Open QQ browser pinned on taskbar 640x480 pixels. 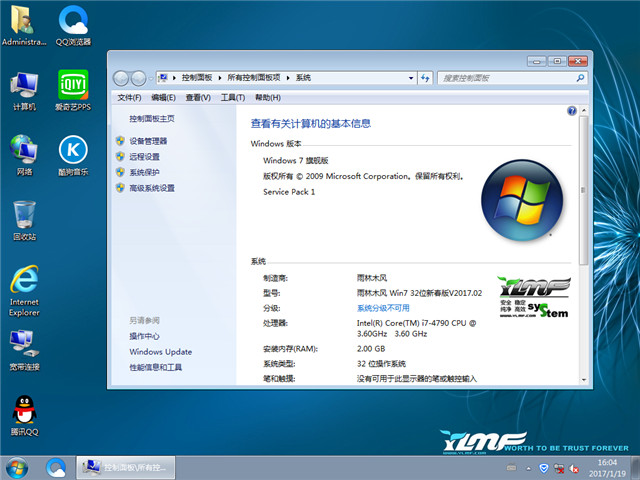pos(56,468)
